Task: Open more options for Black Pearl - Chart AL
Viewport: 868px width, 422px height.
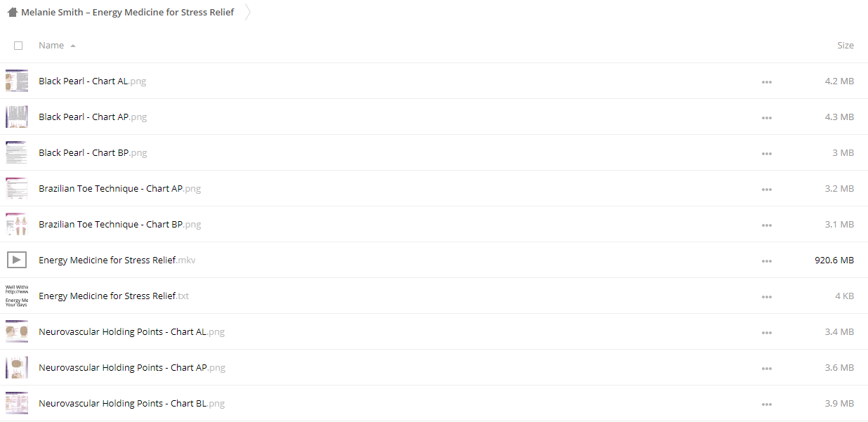Action: tap(767, 82)
